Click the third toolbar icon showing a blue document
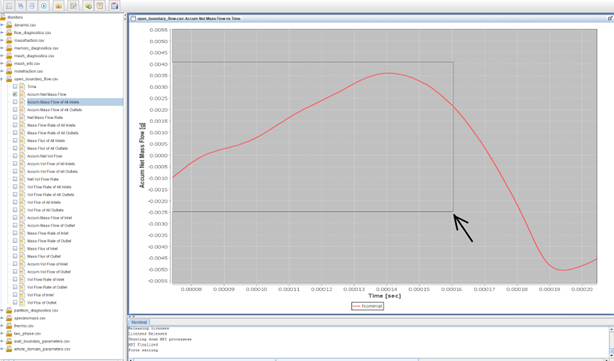Viewport: 614px width, 361px height. pyautogui.click(x=32, y=5)
